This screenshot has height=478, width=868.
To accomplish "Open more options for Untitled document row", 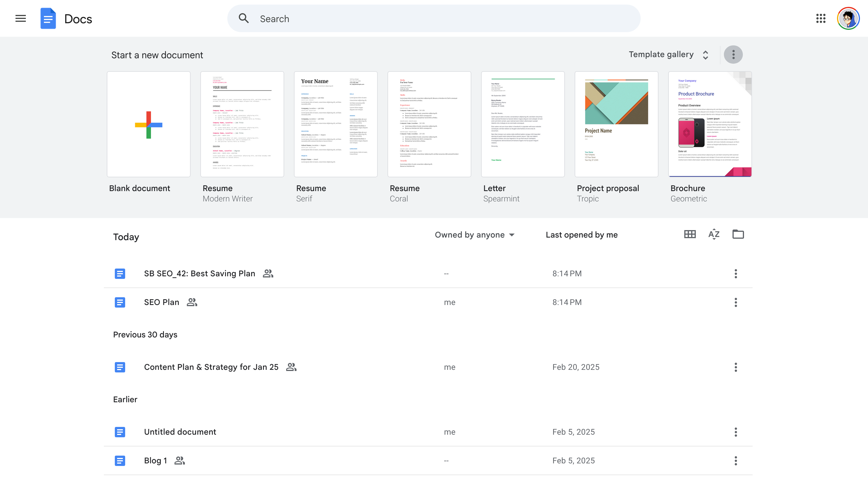I will pos(736,432).
